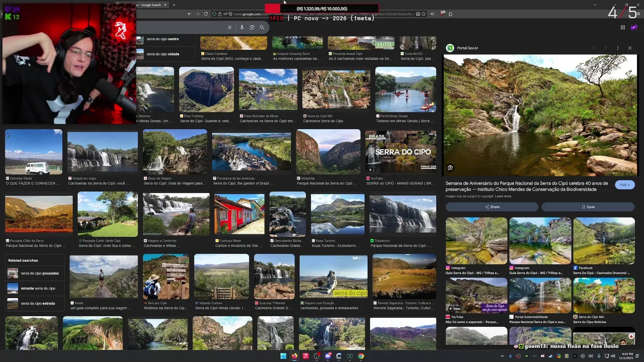644x362 pixels.
Task: Open Conheça Minas colorful houses thumbnail
Action: 239,214
